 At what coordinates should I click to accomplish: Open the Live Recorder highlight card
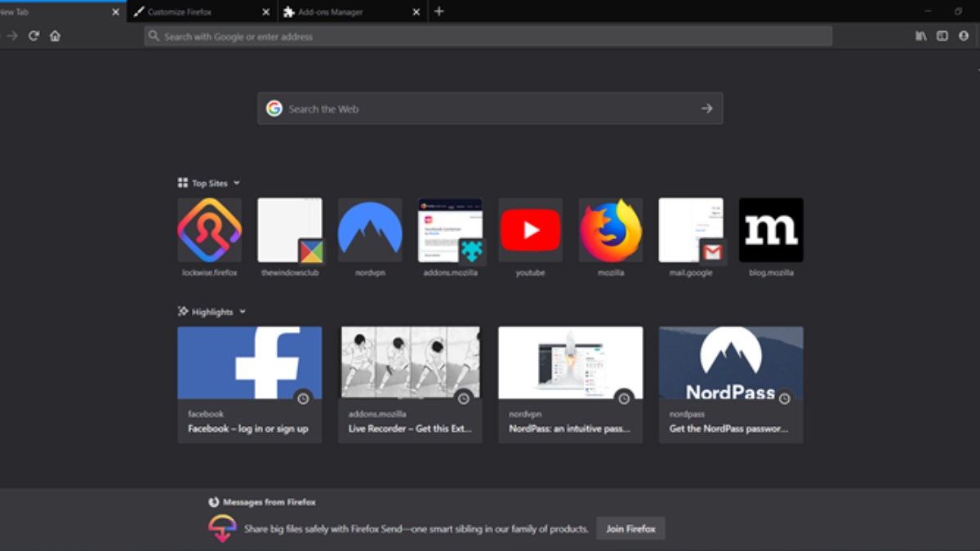[x=410, y=384]
